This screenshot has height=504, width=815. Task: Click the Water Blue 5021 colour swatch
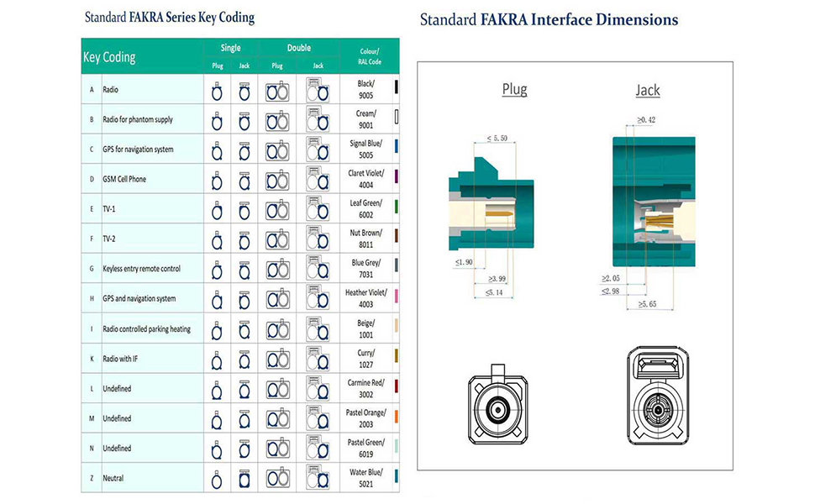pos(397,476)
